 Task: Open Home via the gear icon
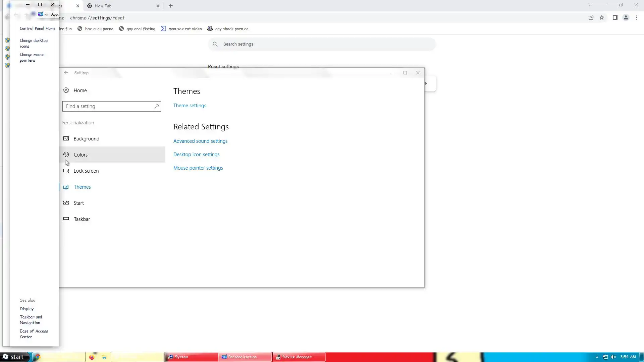(66, 90)
